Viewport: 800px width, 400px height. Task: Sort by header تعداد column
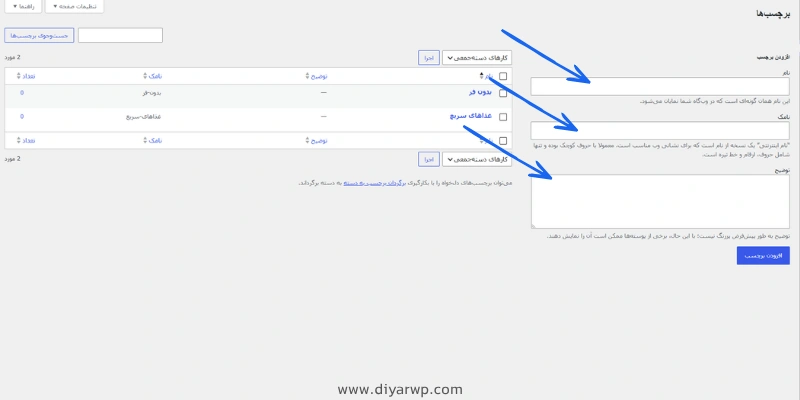click(x=26, y=76)
